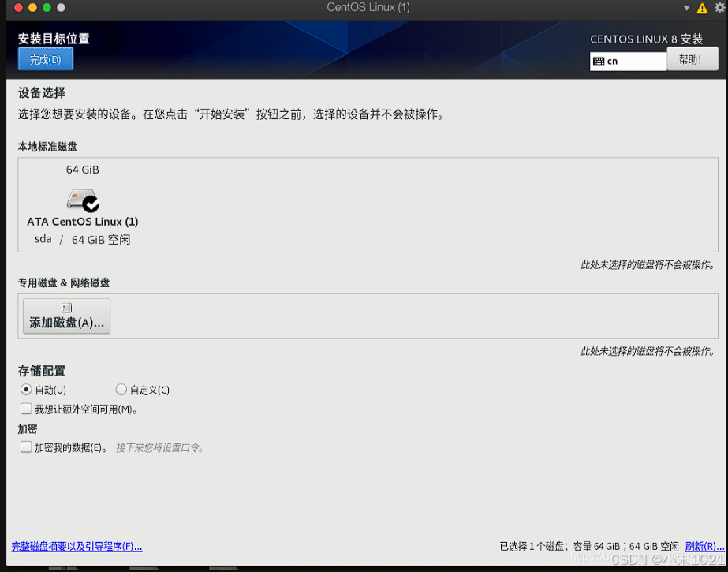
Task: Click the small disk icon on 添加磁盘 button
Action: click(66, 308)
